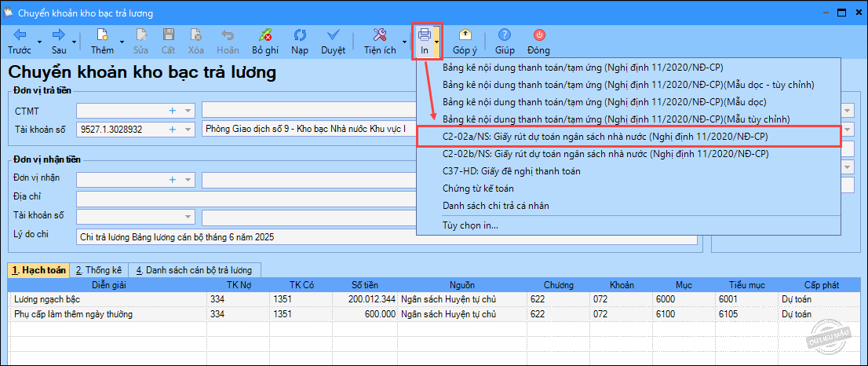This screenshot has width=868, height=366.
Task: Send feedback with Góp ý
Action: pos(465,42)
